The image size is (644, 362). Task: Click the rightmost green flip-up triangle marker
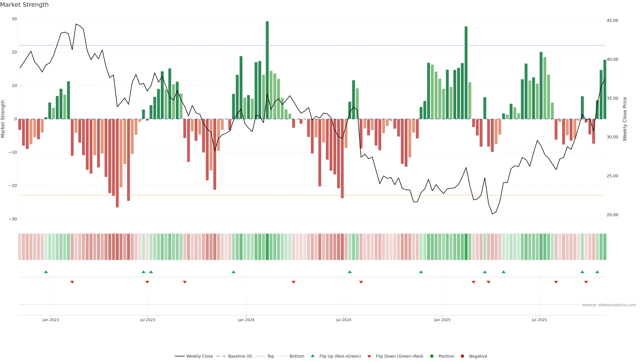tap(597, 272)
